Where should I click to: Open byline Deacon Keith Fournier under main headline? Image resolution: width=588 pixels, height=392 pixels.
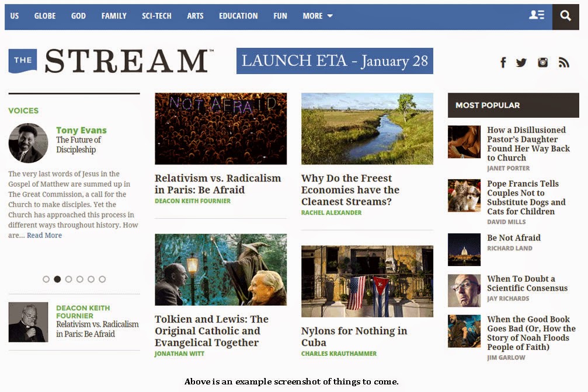193,201
